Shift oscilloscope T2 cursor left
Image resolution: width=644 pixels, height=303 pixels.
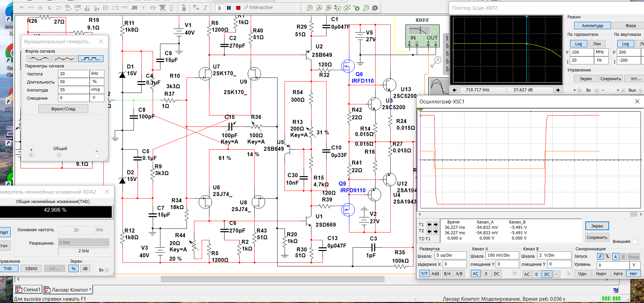[430, 232]
